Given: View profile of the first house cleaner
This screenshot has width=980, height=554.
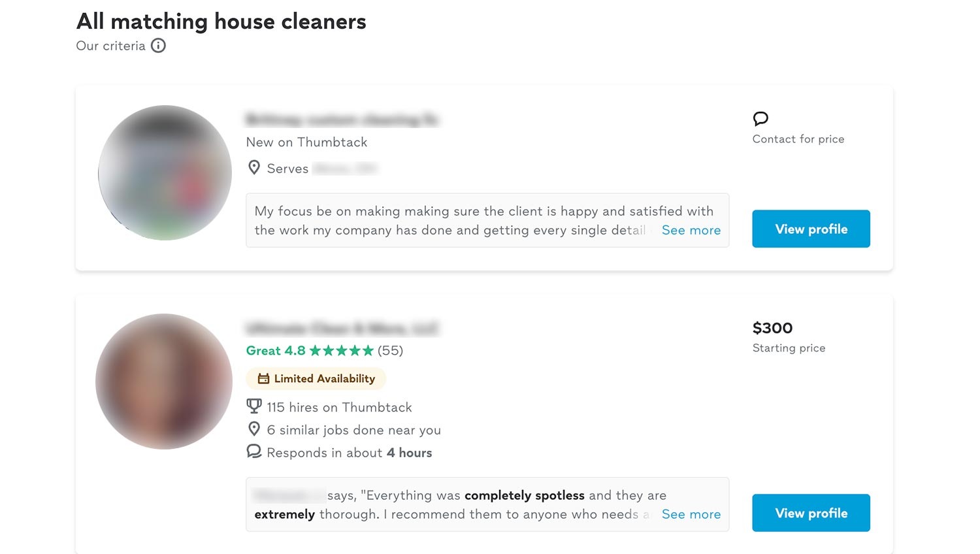Looking at the screenshot, I should [811, 229].
